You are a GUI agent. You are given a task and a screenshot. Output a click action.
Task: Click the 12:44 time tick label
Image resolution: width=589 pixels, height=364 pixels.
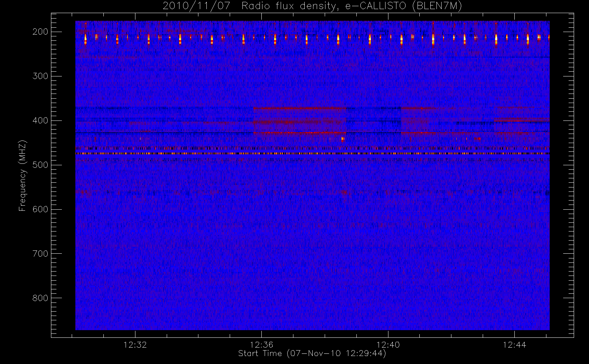point(514,345)
